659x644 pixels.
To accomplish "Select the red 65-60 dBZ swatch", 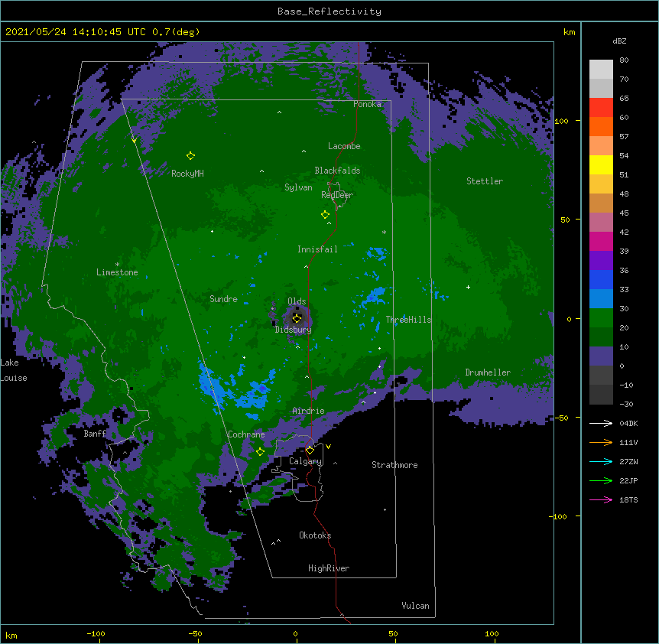I will [x=601, y=108].
